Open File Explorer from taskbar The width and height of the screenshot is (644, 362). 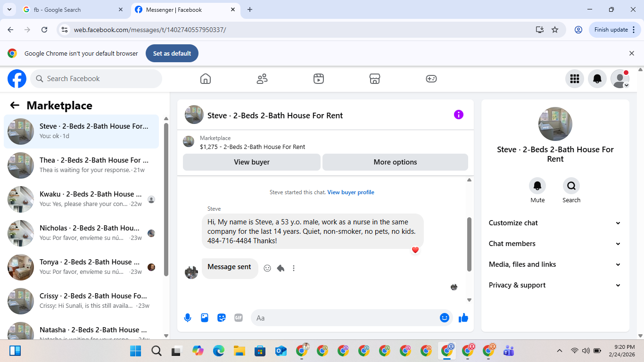tap(239, 351)
